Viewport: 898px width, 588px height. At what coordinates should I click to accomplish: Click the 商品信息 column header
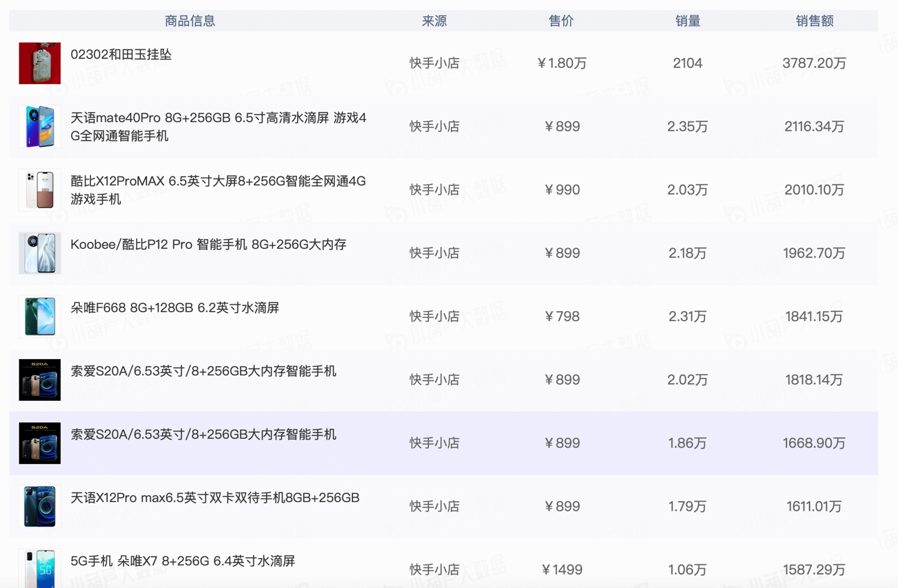point(190,21)
